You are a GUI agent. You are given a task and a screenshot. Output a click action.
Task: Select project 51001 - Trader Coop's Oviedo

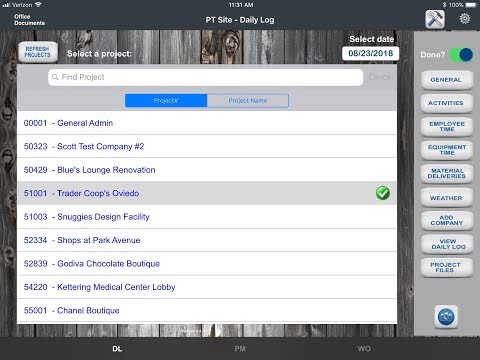(x=207, y=193)
